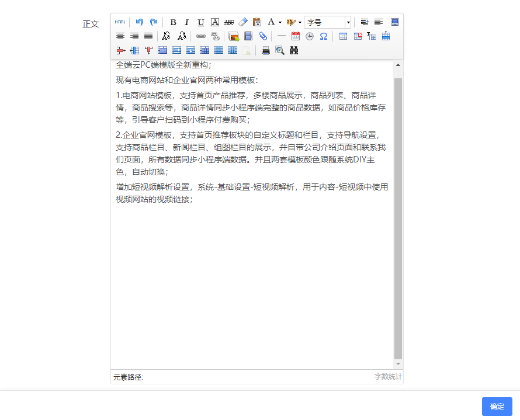Click the fullscreen monitor icon

pos(395,22)
